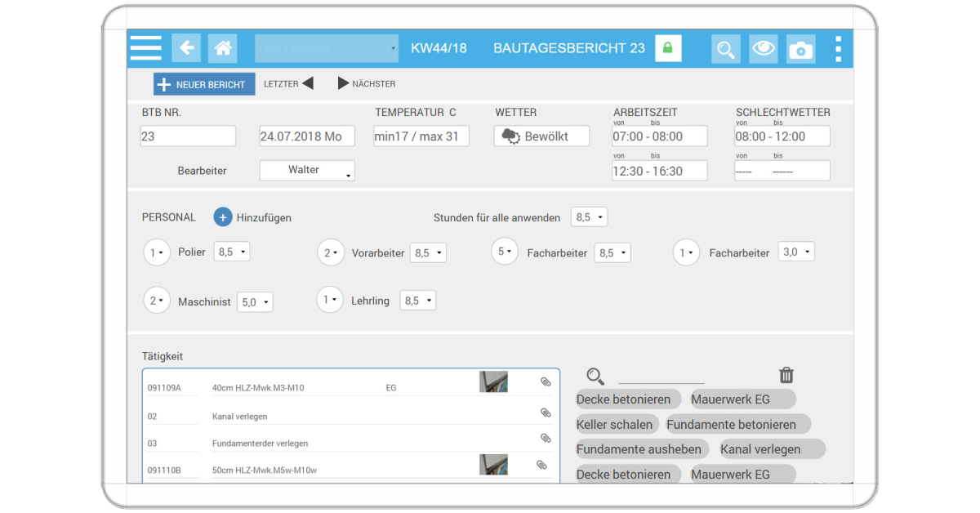Delete tags using the trash icon
Image resolution: width=980 pixels, height=513 pixels.
[x=786, y=375]
